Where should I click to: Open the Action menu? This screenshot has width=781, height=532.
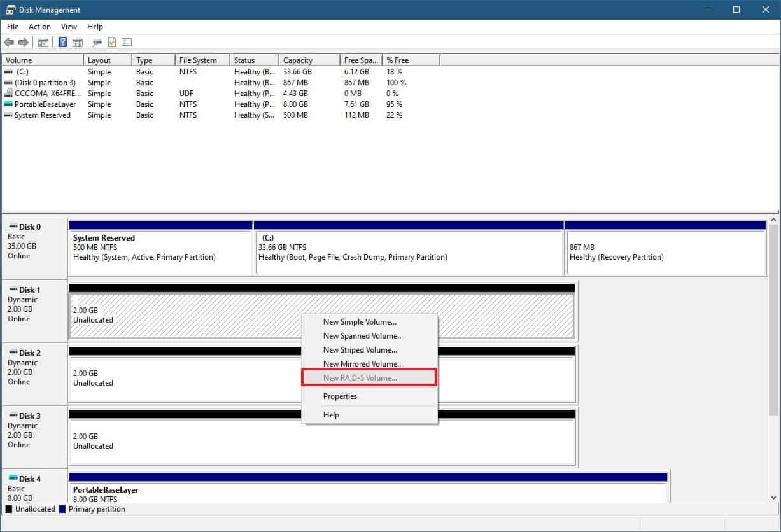tap(39, 27)
